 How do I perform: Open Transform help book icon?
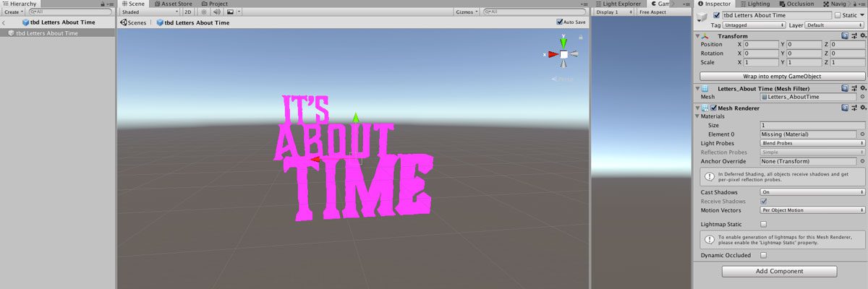(845, 36)
